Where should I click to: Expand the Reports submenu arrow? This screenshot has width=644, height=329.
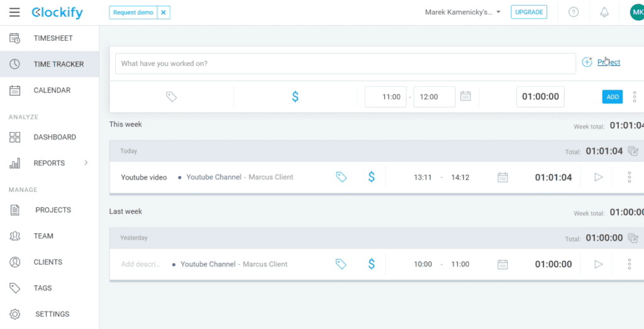86,163
